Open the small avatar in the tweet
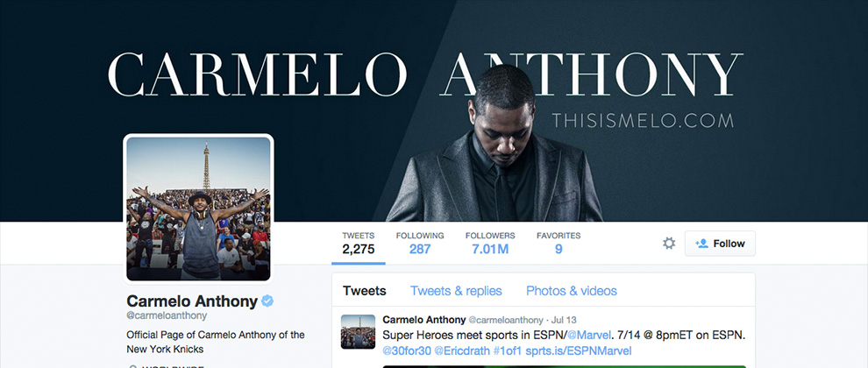 358,331
